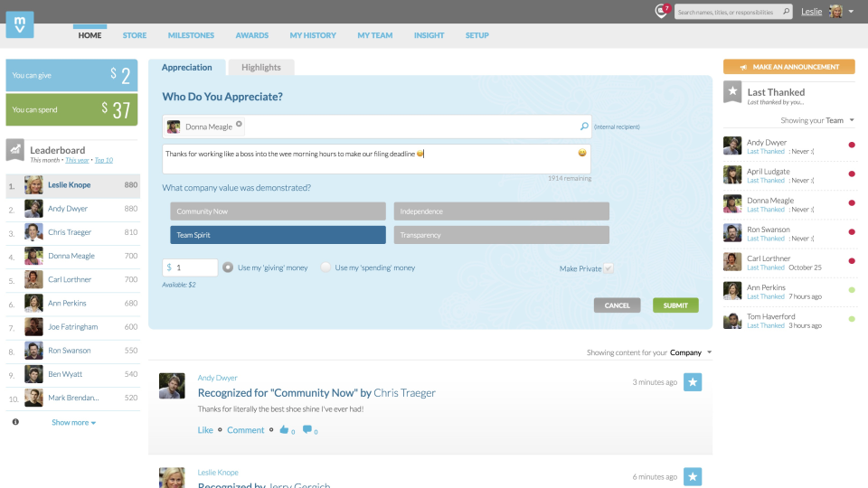Remove Donna Meagle from recipient field

pyautogui.click(x=239, y=124)
